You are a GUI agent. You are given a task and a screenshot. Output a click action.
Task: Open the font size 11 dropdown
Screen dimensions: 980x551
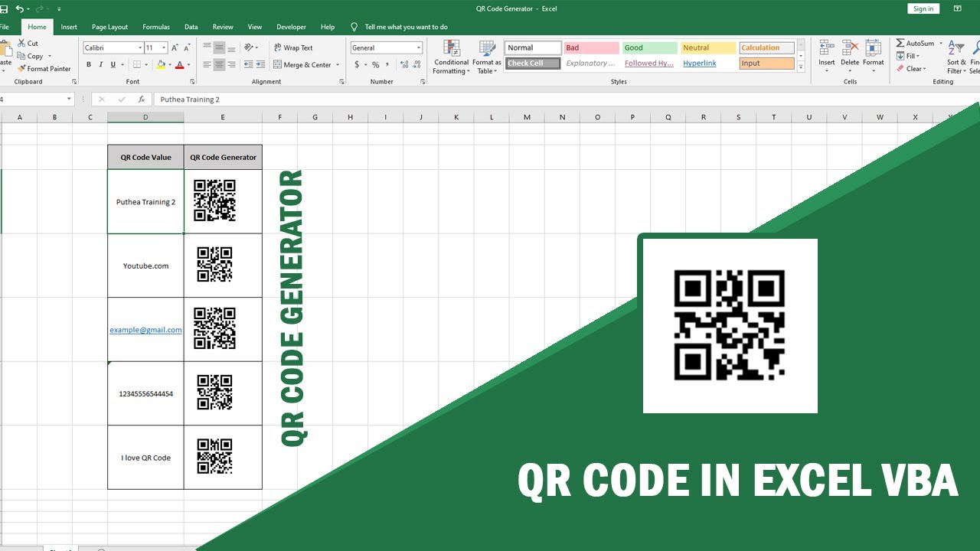[164, 47]
